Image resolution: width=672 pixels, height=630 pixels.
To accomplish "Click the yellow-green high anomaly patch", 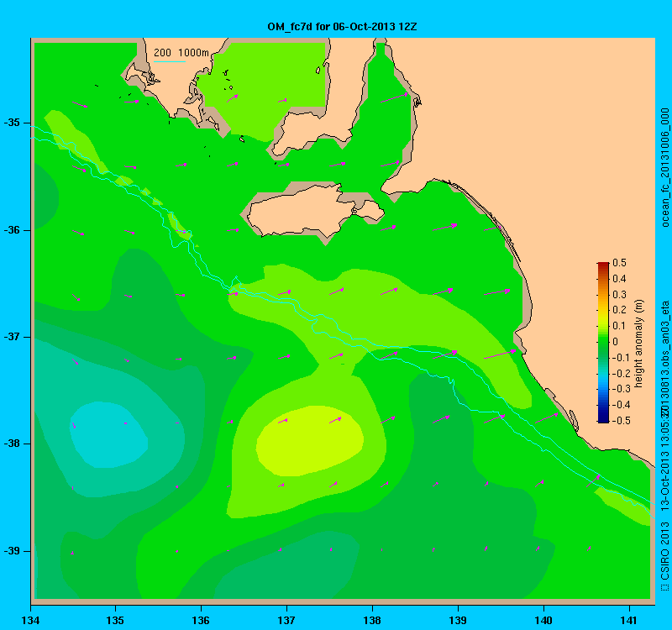I will click(309, 442).
